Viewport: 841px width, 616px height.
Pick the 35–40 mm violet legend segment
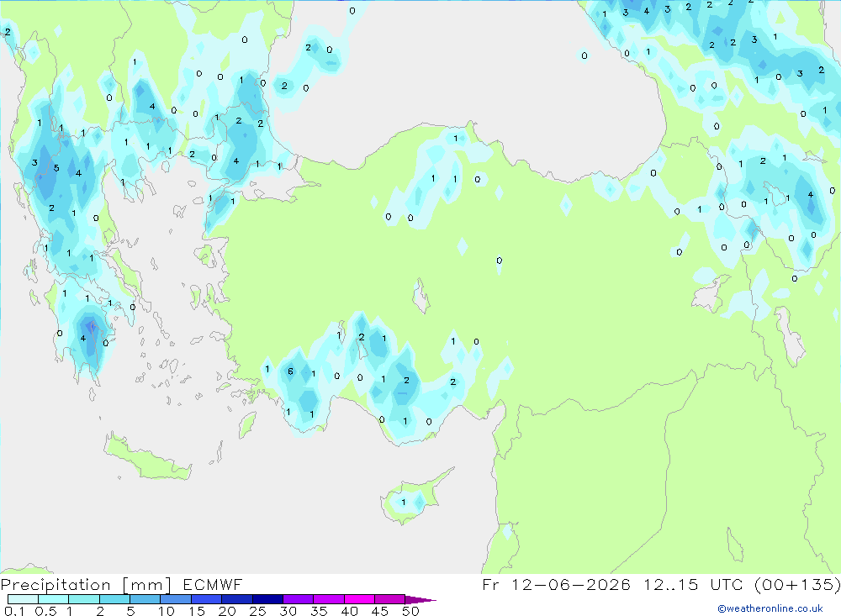[329, 599]
